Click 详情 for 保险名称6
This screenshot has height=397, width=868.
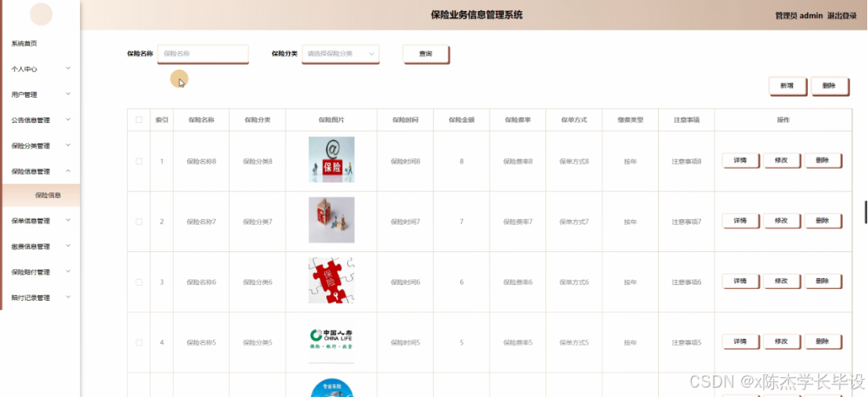tap(740, 281)
